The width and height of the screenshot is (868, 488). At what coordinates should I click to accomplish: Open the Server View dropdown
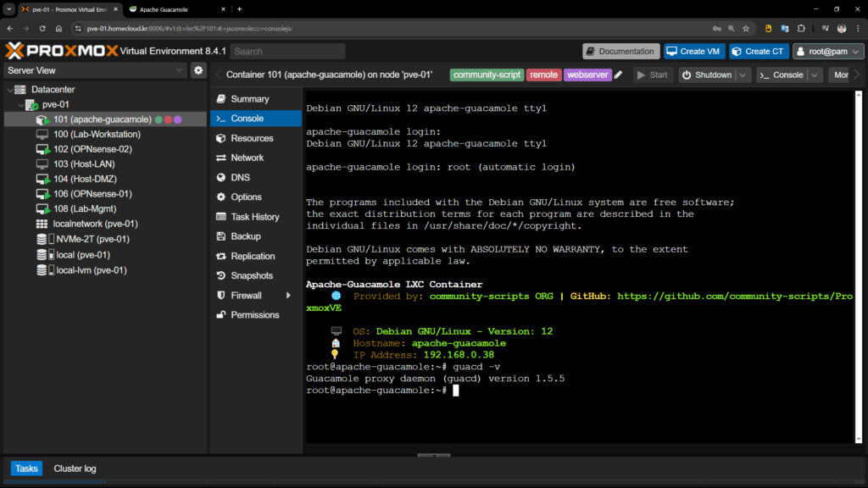point(95,70)
